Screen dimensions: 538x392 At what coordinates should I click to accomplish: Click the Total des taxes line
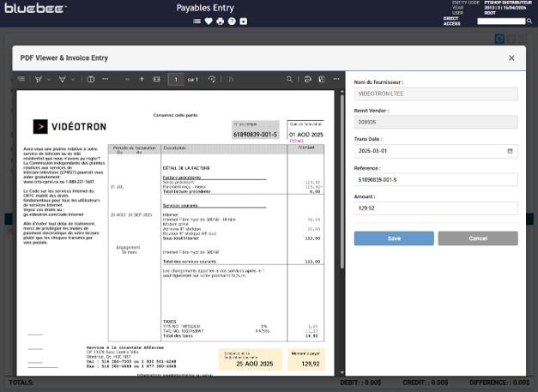(178, 335)
